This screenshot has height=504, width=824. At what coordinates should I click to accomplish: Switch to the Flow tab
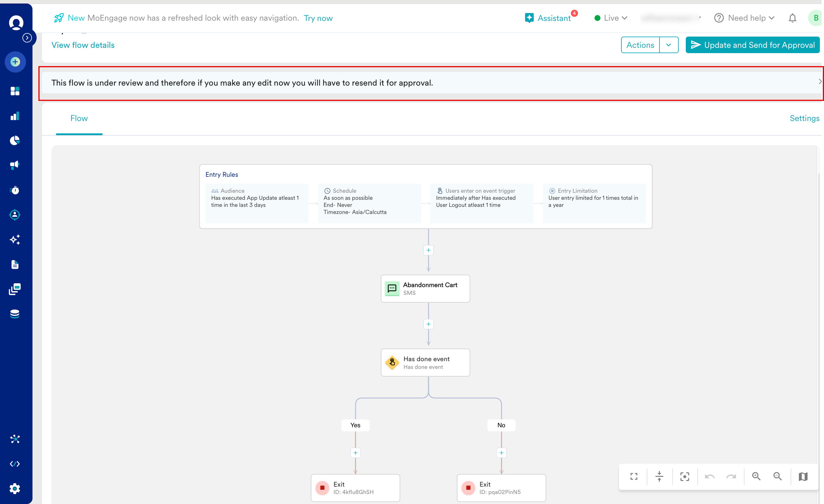(79, 118)
